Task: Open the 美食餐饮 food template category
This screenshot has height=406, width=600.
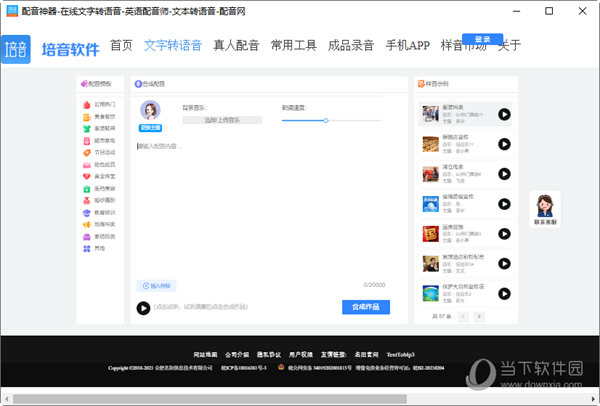Action: [99, 117]
